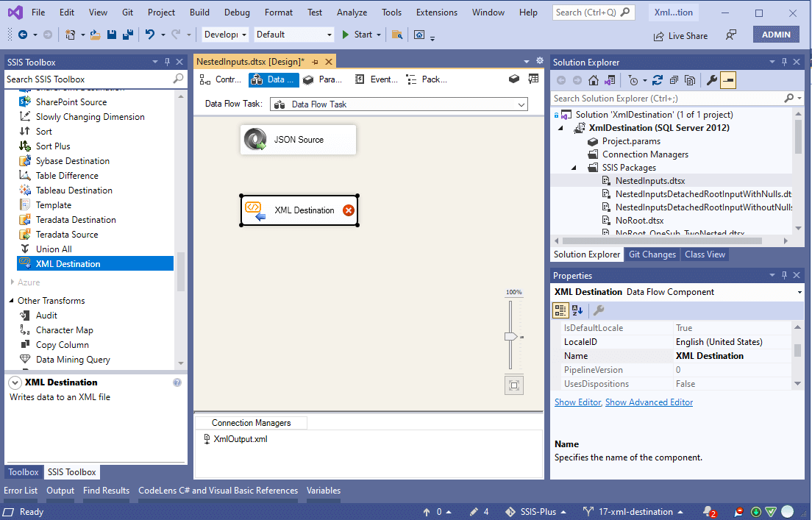Open a file with the folder icon
Viewport: 812px width, 520px height.
click(96, 35)
